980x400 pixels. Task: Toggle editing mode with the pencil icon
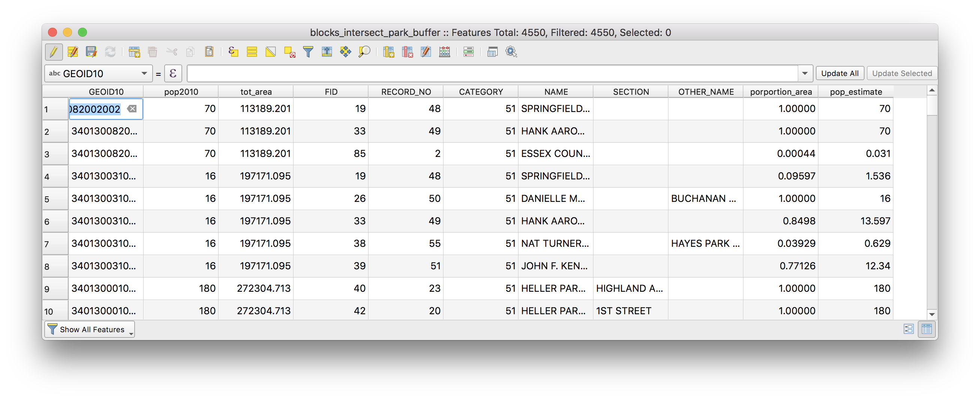point(54,52)
